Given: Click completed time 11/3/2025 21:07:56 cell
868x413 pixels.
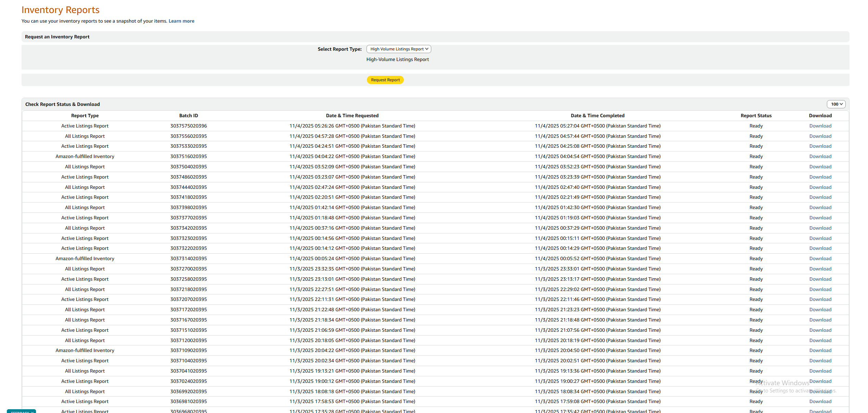Looking at the screenshot, I should point(598,330).
